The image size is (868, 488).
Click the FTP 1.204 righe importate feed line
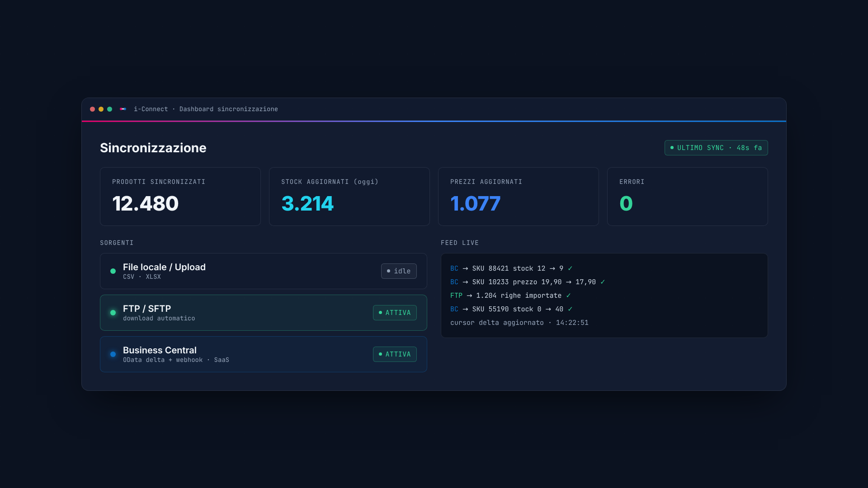point(510,296)
